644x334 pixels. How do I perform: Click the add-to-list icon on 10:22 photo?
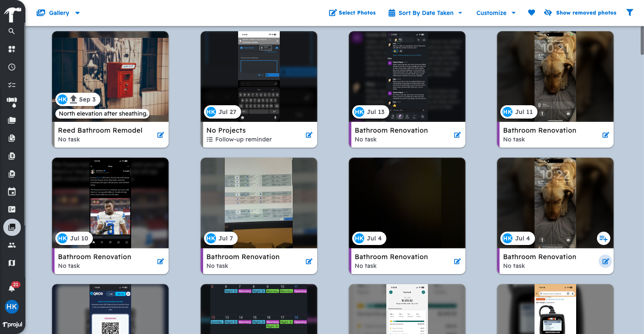click(x=603, y=238)
